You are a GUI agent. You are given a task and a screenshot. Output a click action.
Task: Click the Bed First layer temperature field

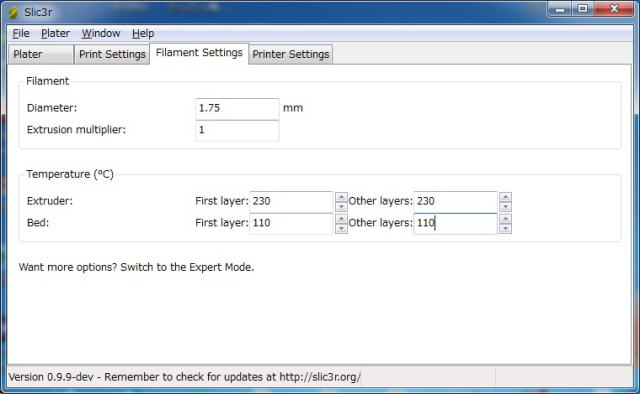pyautogui.click(x=291, y=223)
